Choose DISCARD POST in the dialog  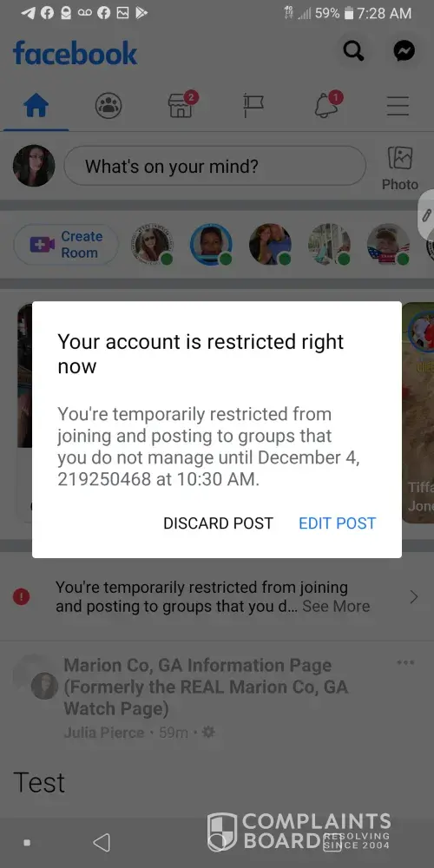tap(218, 523)
